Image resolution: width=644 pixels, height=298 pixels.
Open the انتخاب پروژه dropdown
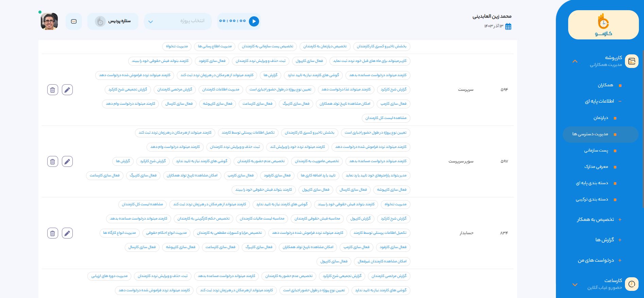[177, 21]
